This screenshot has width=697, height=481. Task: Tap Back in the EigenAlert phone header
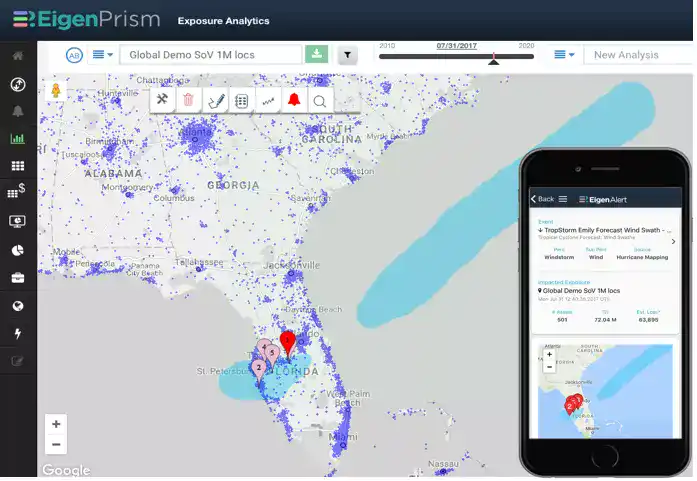[x=542, y=199]
